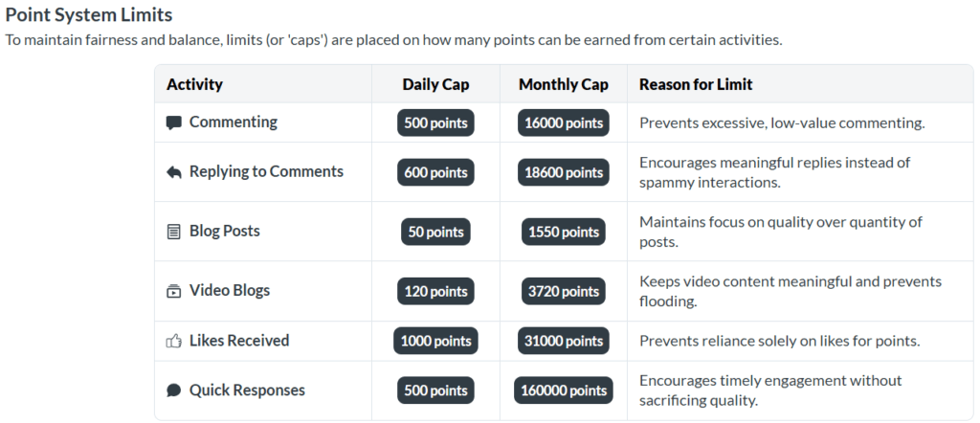Click the Activity column header

coord(194,84)
